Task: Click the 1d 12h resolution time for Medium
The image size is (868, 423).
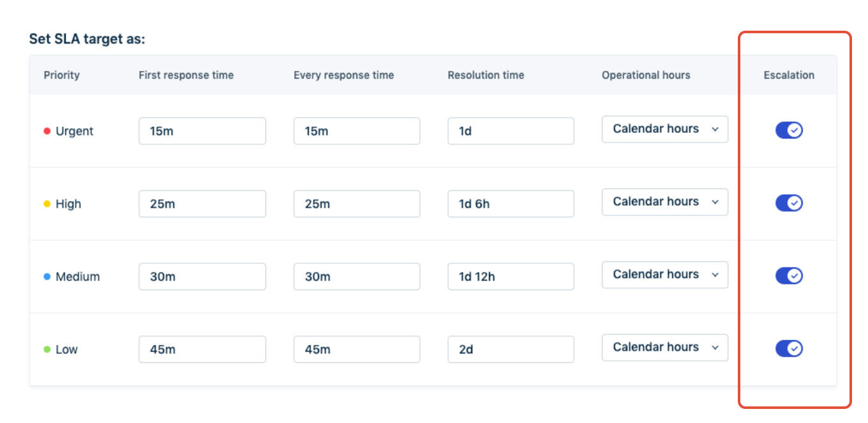Action: tap(511, 276)
